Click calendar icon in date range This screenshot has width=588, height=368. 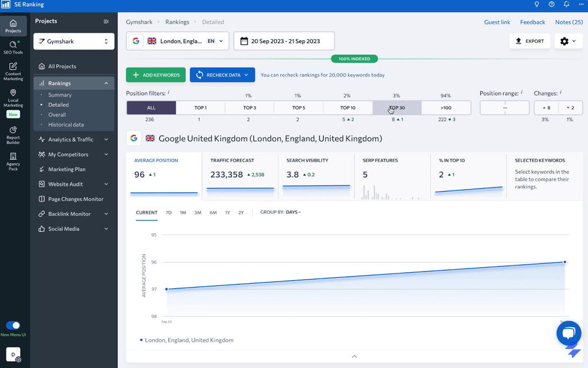(x=244, y=41)
